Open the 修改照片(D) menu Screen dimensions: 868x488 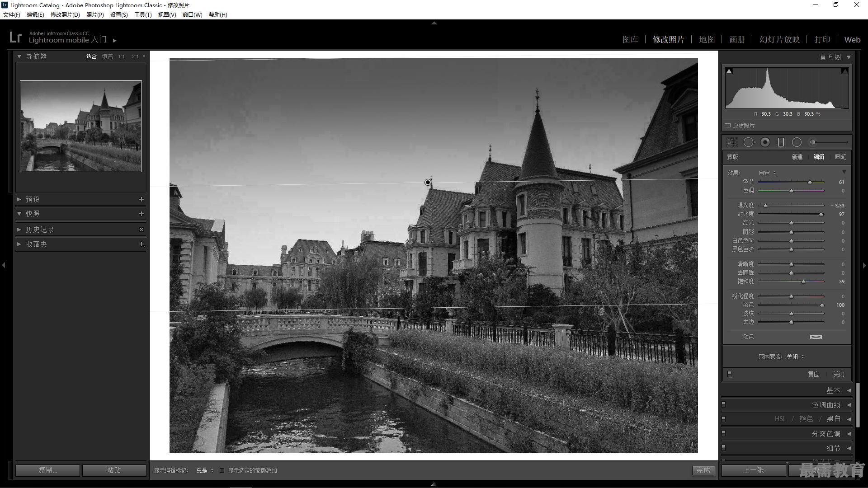[65, 15]
